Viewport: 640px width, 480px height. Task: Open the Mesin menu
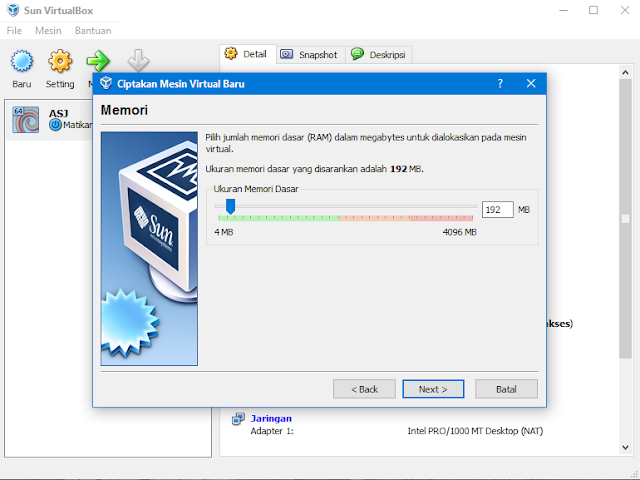tap(48, 31)
